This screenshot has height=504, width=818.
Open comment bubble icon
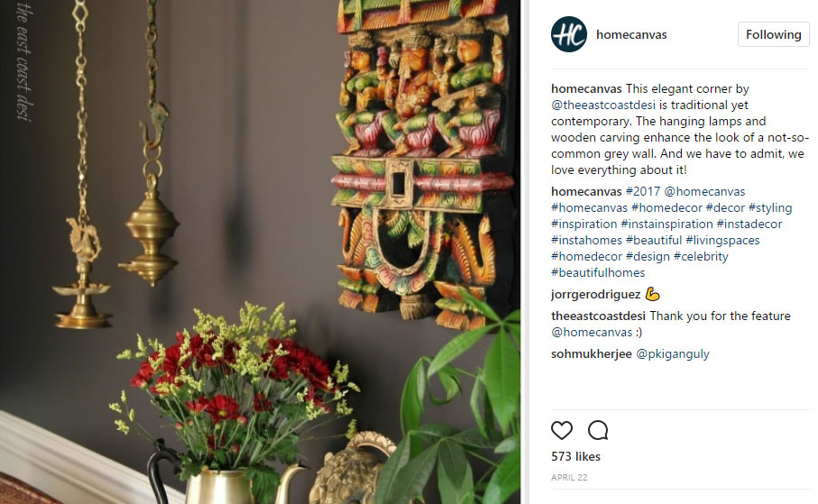[598, 430]
